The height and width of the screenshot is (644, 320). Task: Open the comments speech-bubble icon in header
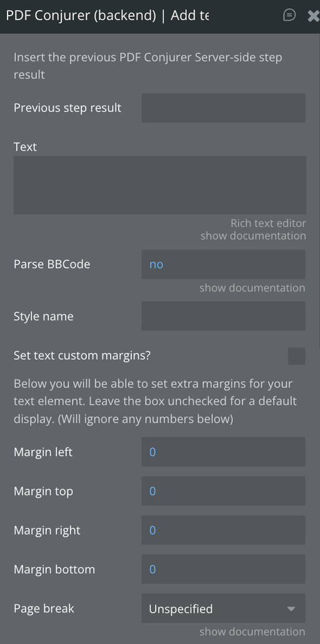pyautogui.click(x=289, y=16)
